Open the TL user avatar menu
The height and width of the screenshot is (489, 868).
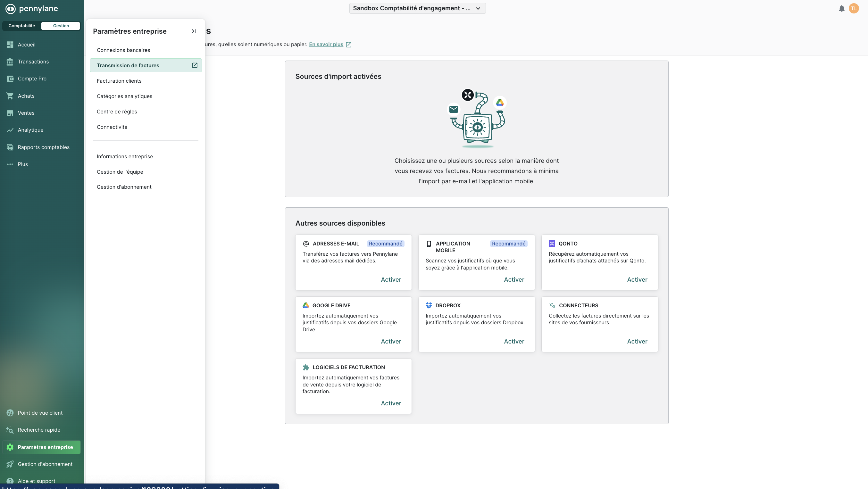tap(854, 8)
